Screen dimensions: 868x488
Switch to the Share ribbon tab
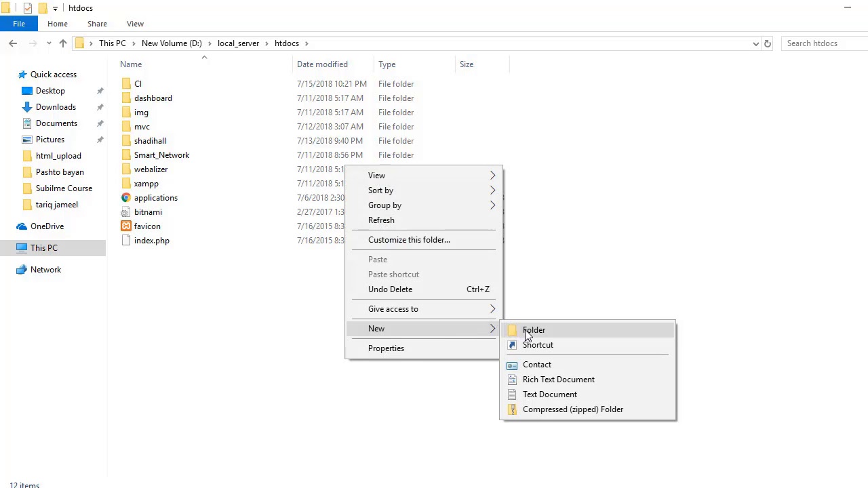pos(97,24)
